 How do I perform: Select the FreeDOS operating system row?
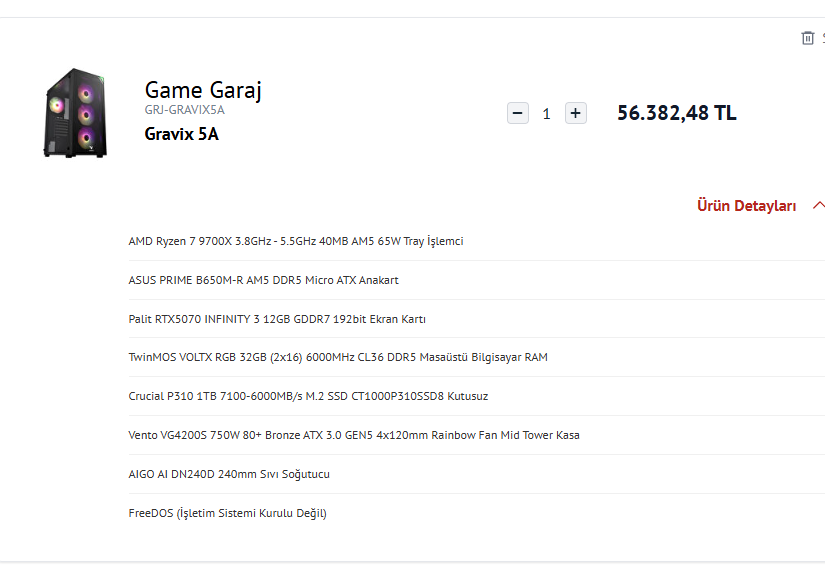tap(227, 513)
